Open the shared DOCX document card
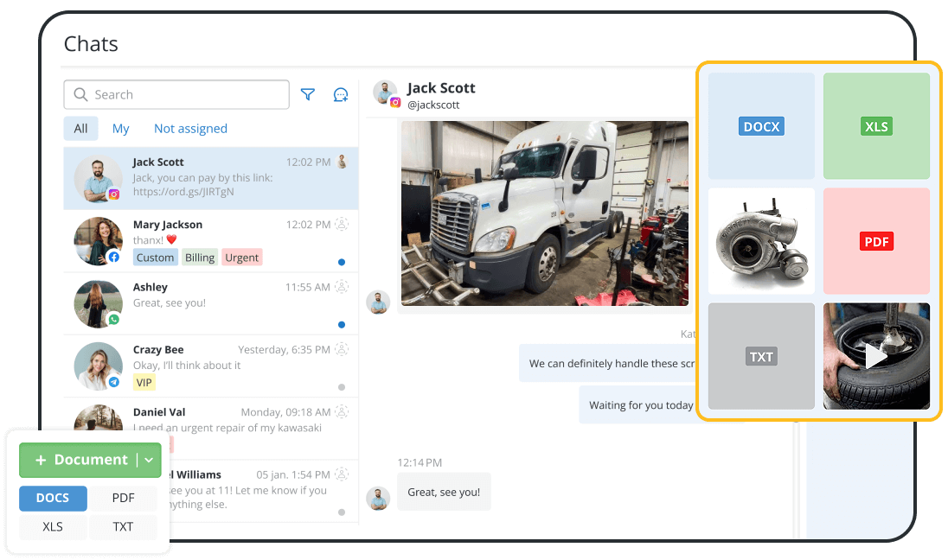The width and height of the screenshot is (948, 560). [760, 125]
